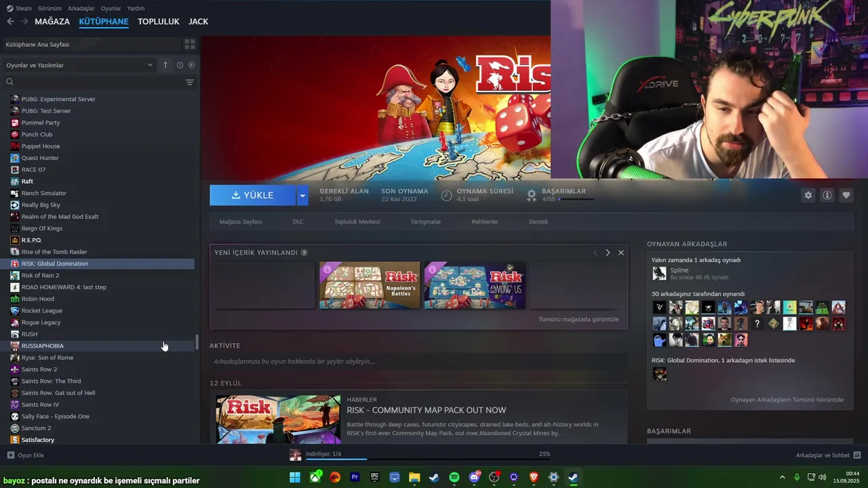Image resolution: width=868 pixels, height=488 pixels.
Task: Open the DLC tab
Action: [298, 222]
